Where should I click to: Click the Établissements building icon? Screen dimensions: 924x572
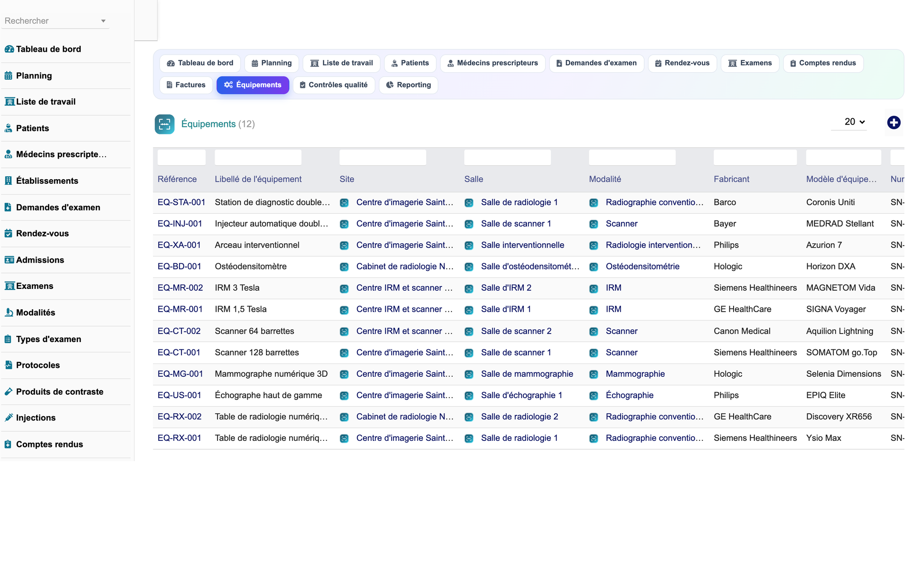click(9, 181)
